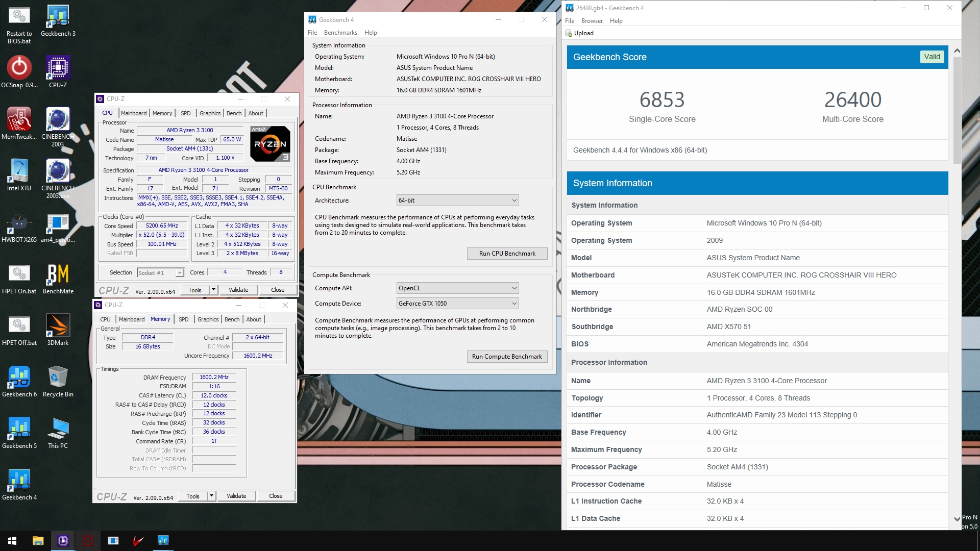Screen dimensions: 980x551
Task: Click the 26400 Multi-Core Score value
Action: click(853, 99)
